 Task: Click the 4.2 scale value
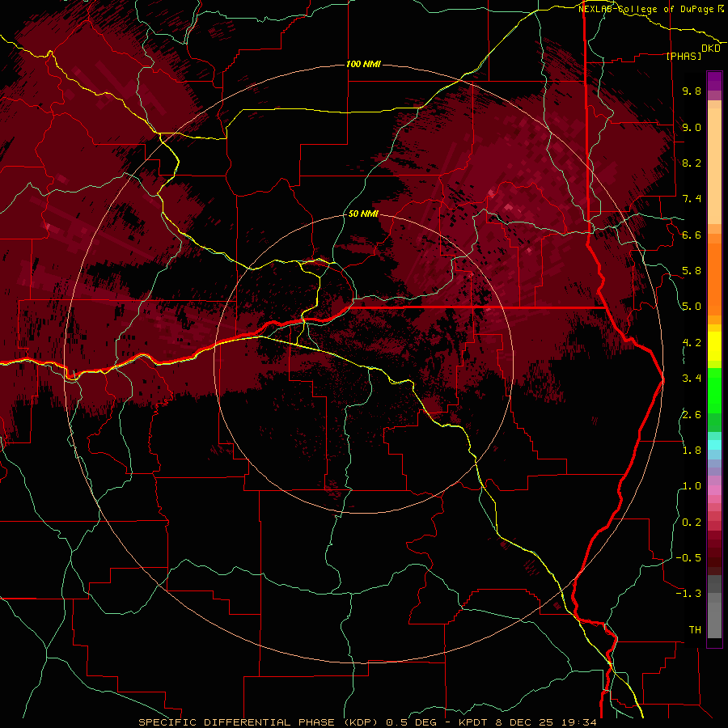692,343
